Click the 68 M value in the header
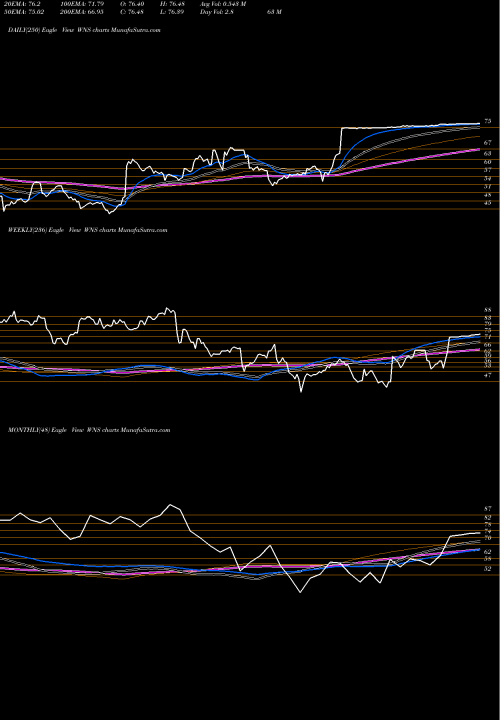Viewport: 500px width, 720px height. (x=275, y=12)
